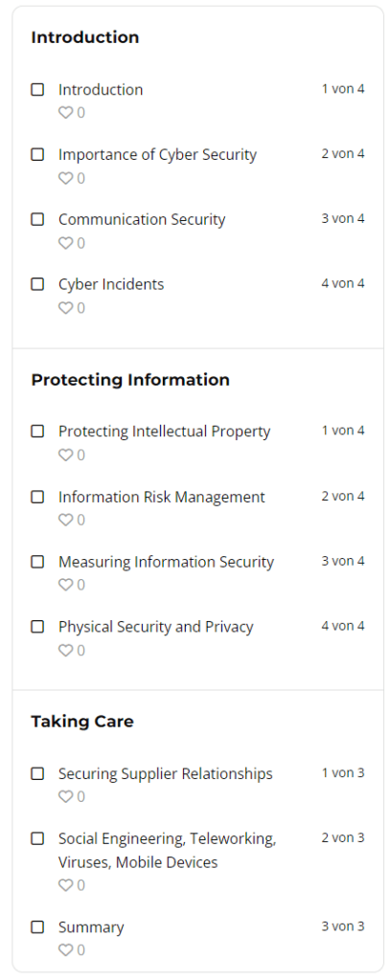
Task: Heart the Measuring Information Security lesson
Action: click(66, 585)
